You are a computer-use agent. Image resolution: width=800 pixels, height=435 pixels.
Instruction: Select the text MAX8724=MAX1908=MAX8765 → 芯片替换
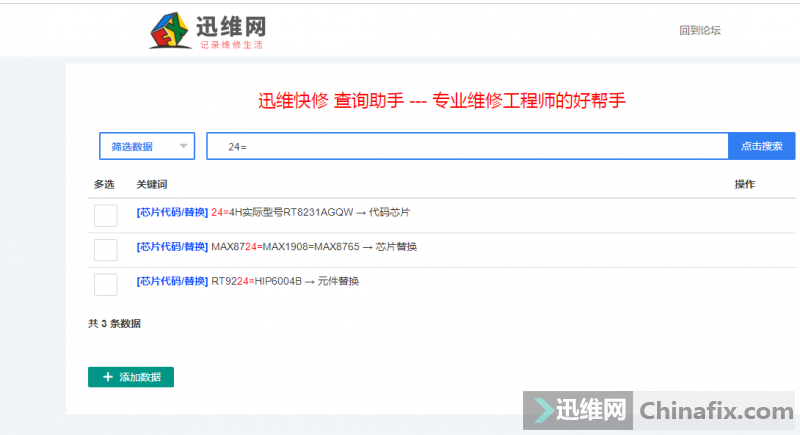(314, 247)
